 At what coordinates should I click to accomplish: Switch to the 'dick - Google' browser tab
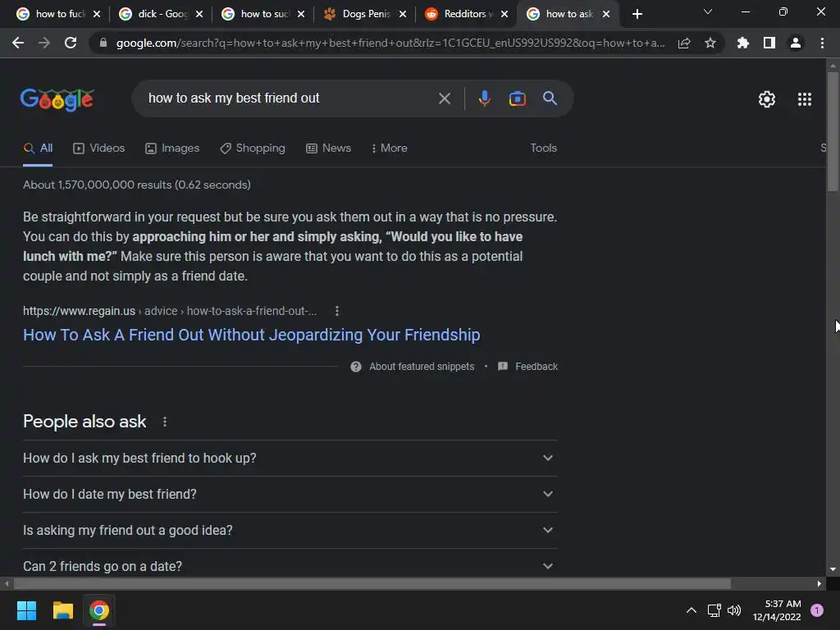[153, 14]
